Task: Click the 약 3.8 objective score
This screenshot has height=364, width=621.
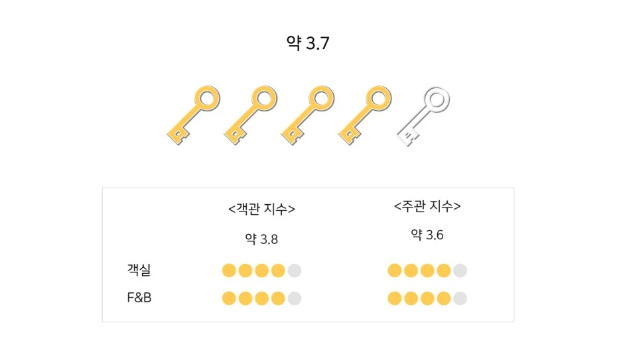Action: (x=261, y=239)
